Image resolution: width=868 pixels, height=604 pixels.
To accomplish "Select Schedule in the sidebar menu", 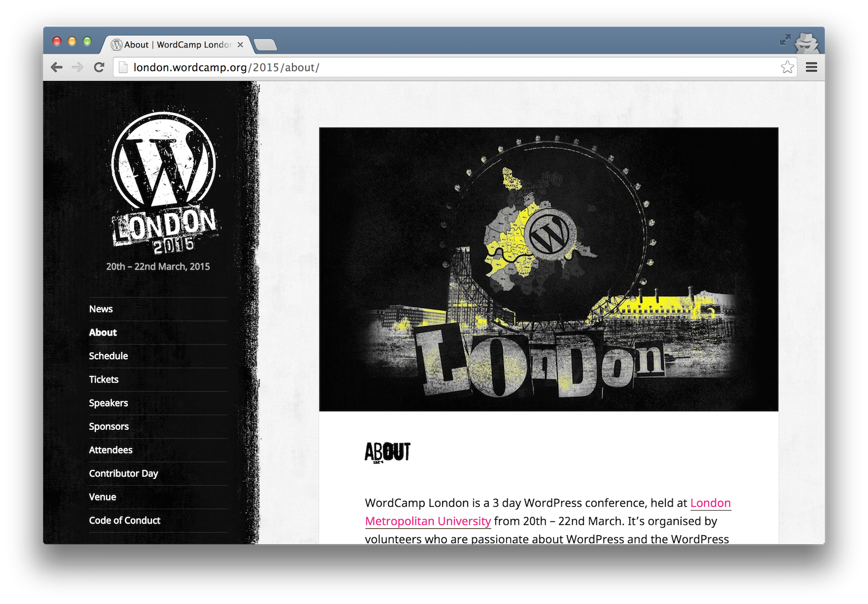I will click(108, 356).
